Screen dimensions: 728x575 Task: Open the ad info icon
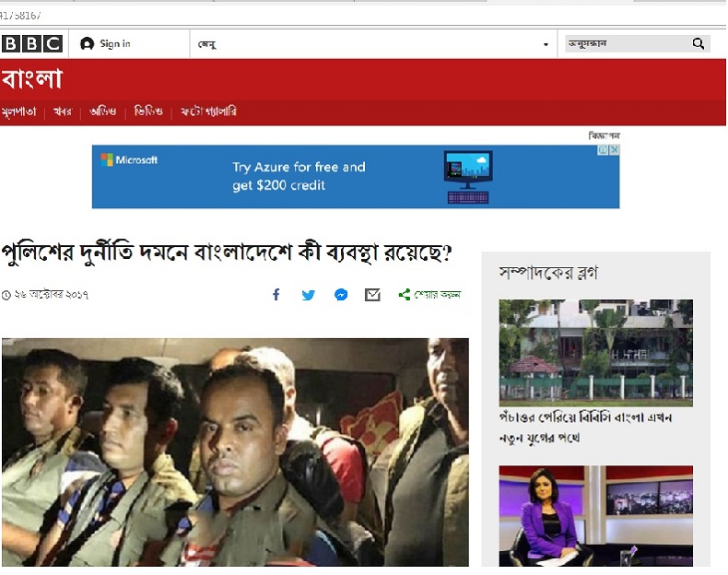click(604, 150)
